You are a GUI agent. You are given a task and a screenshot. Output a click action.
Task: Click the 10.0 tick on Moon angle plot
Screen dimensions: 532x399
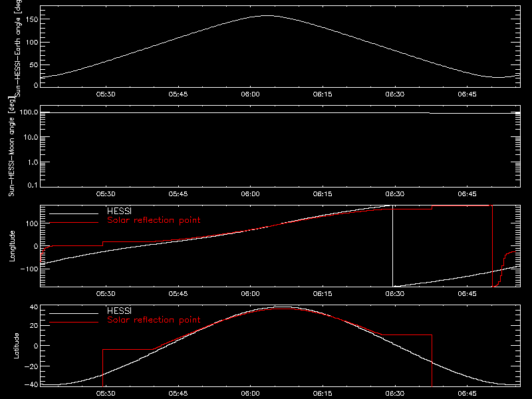coord(31,137)
